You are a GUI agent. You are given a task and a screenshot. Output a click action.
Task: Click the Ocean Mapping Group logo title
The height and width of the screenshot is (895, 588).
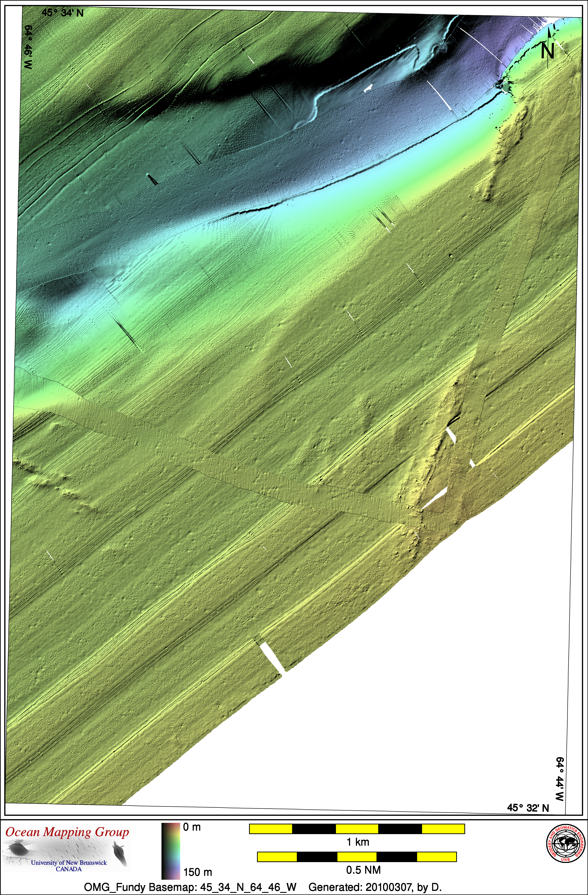(x=67, y=832)
